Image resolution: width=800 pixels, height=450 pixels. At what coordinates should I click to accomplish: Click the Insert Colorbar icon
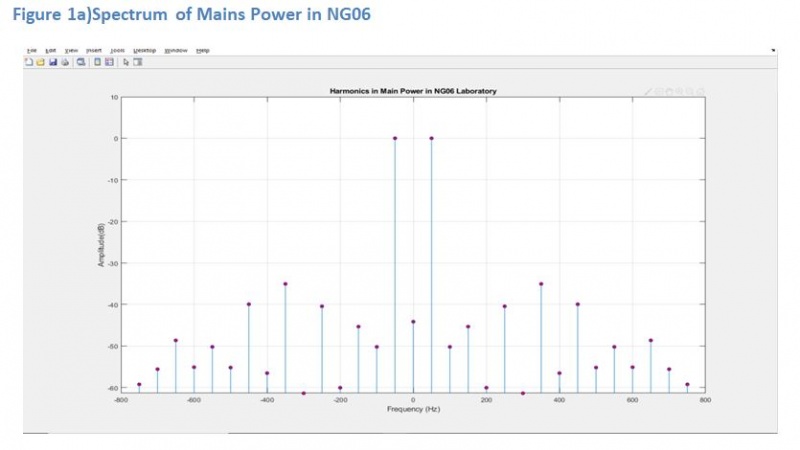pyautogui.click(x=97, y=62)
